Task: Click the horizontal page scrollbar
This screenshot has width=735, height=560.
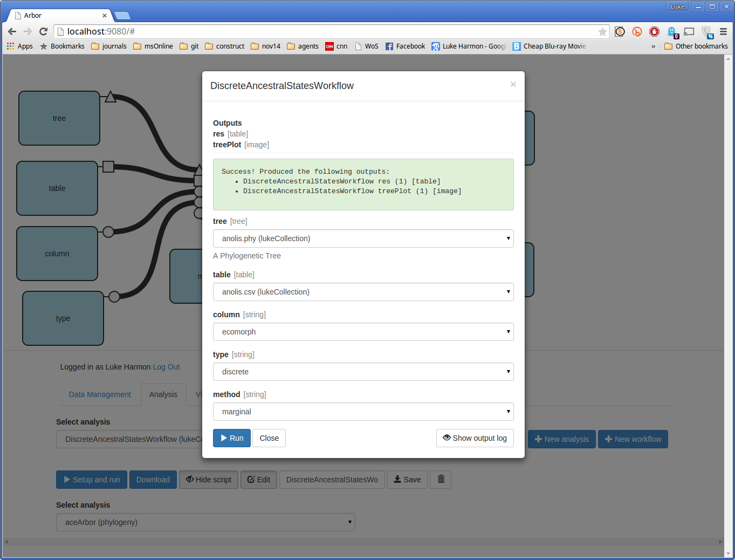Action: 363,542
